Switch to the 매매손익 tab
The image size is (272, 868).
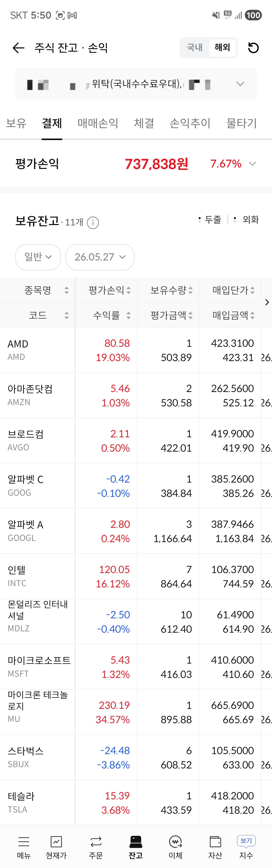pyautogui.click(x=98, y=123)
